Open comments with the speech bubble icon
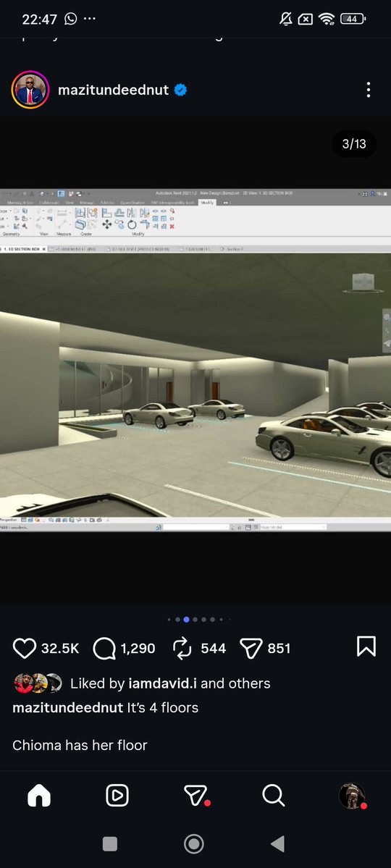The height and width of the screenshot is (868, 391). [x=104, y=648]
